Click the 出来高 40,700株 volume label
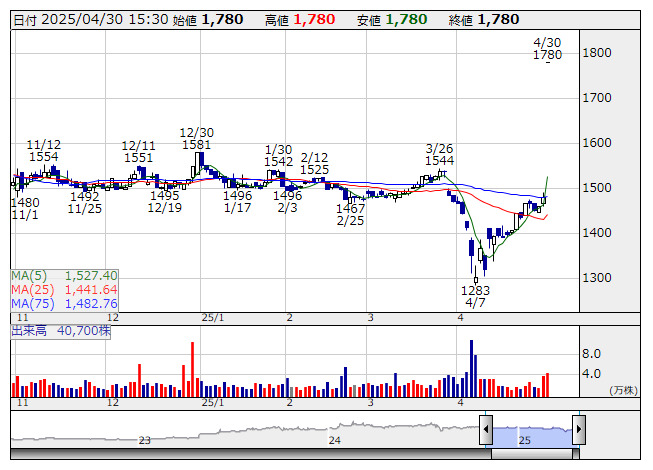 61,331
